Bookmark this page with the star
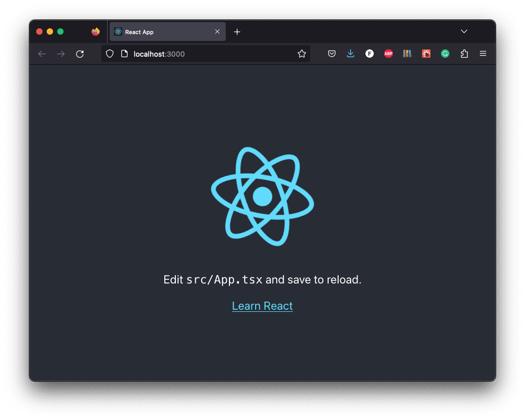This screenshot has width=525, height=420. 302,54
